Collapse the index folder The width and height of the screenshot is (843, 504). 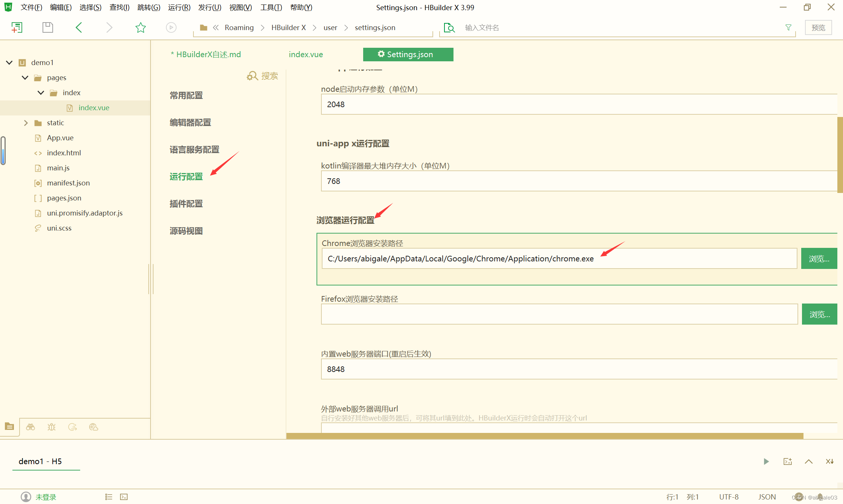(x=41, y=93)
